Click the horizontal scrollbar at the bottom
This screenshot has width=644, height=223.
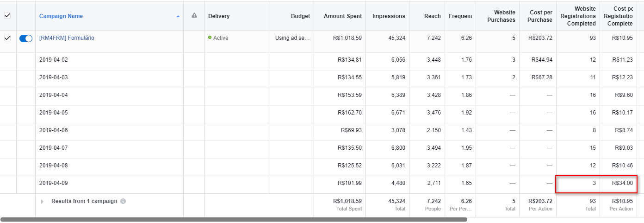[234, 219]
